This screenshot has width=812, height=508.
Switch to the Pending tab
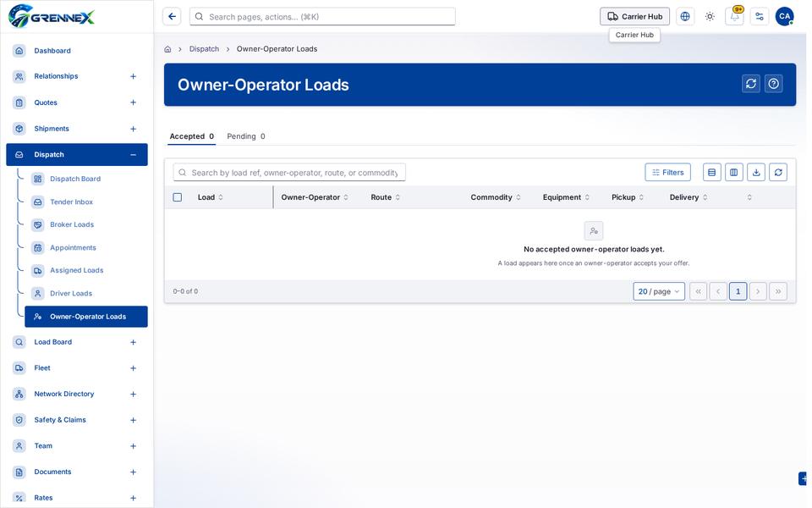pos(246,136)
